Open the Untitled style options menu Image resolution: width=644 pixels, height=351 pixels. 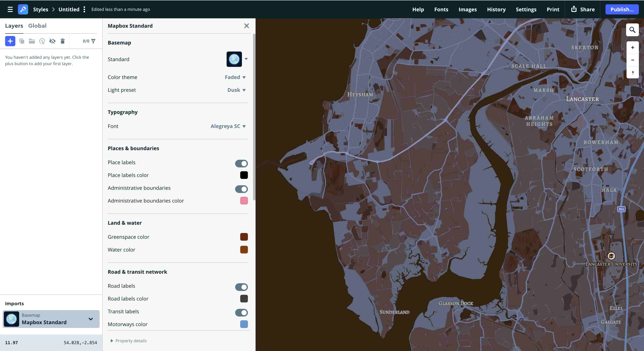tap(85, 9)
